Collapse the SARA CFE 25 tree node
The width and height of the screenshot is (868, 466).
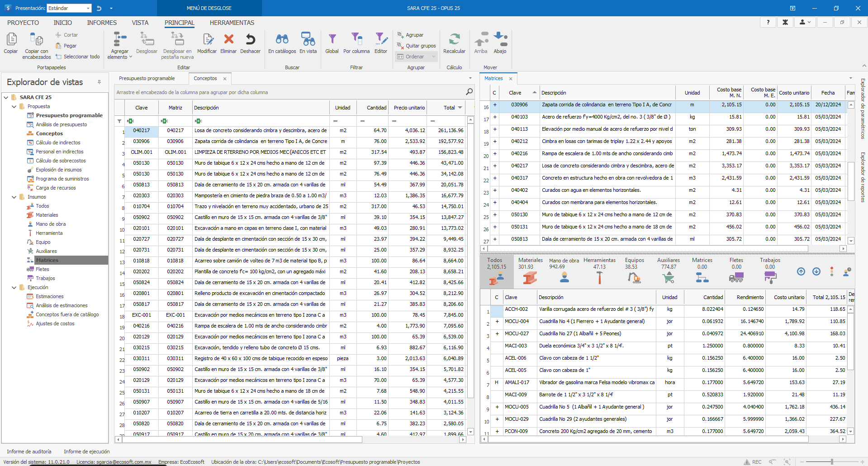(6, 97)
